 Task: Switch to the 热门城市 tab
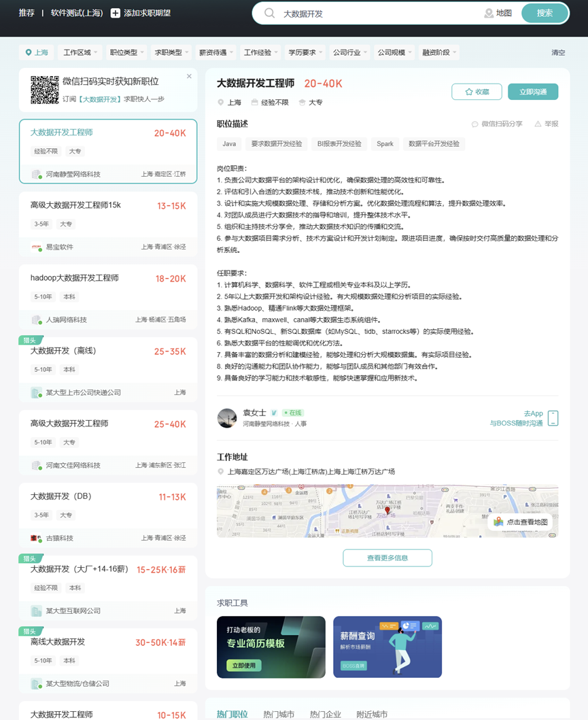[279, 714]
